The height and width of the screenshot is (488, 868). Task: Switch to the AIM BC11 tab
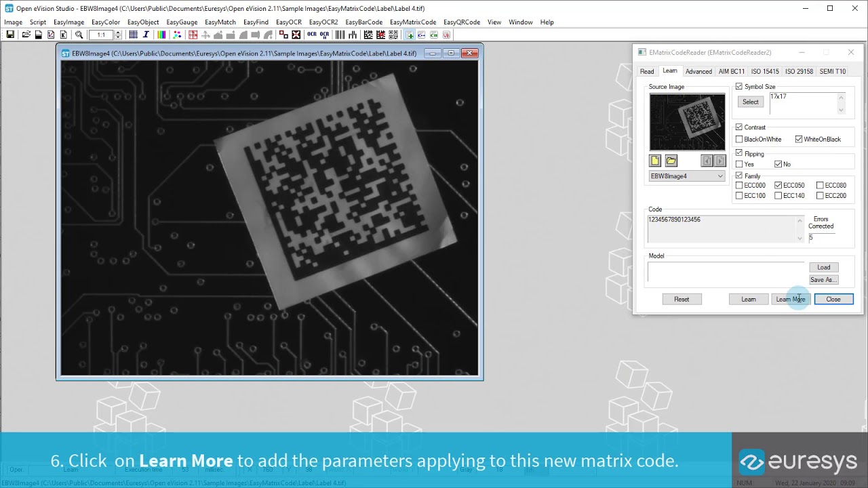point(732,71)
